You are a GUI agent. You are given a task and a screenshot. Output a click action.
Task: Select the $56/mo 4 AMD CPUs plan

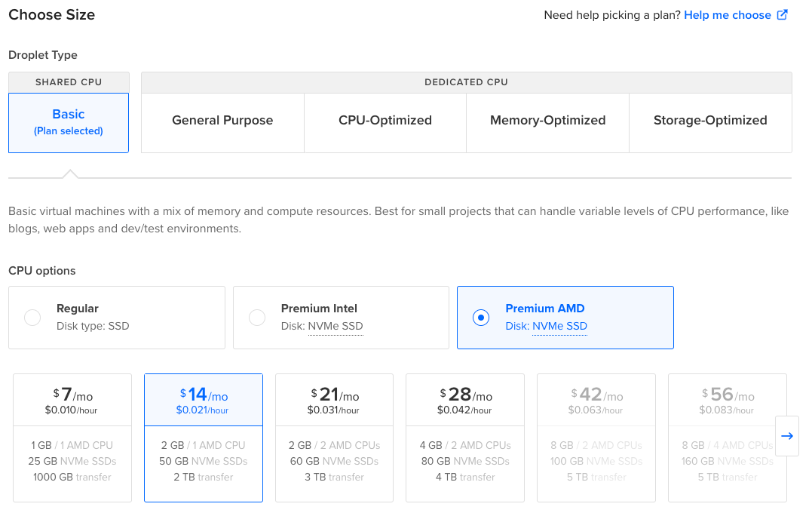(x=727, y=438)
